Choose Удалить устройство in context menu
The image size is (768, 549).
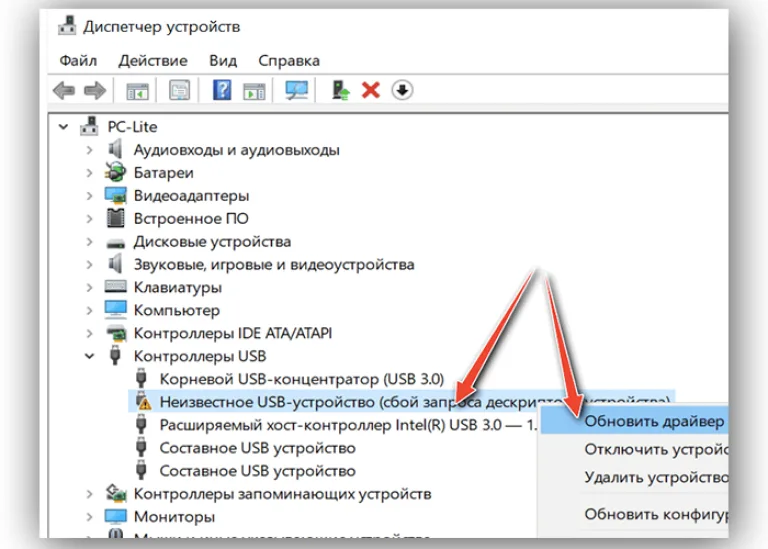(633, 477)
